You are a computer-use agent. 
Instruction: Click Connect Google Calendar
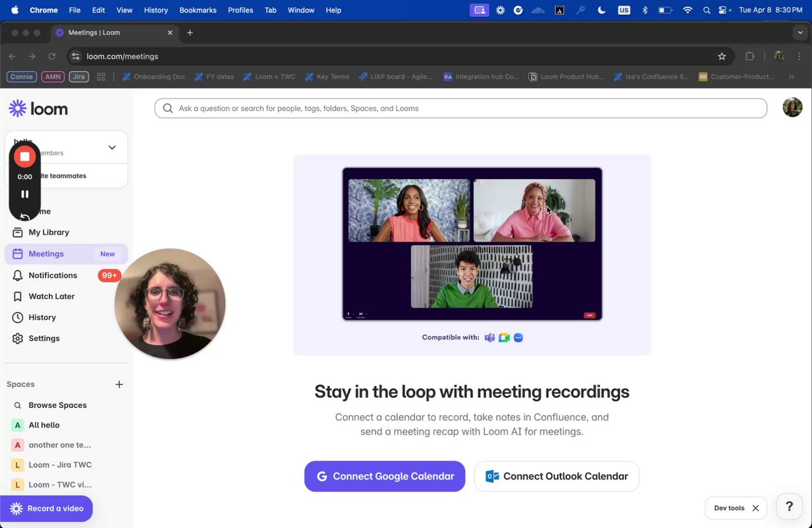(x=384, y=476)
